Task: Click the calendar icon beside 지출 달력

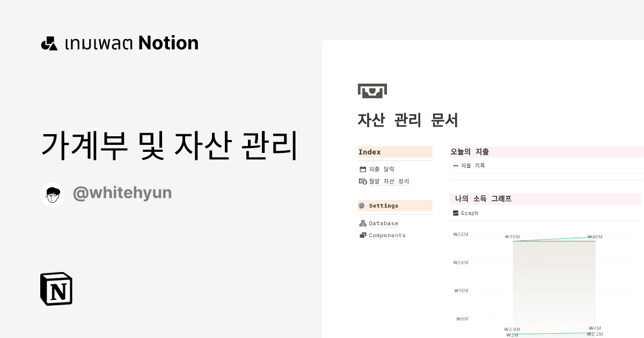Action: [x=363, y=168]
